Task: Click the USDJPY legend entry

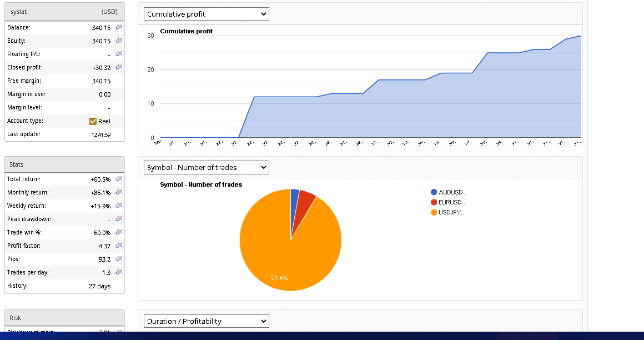Action: tap(451, 212)
